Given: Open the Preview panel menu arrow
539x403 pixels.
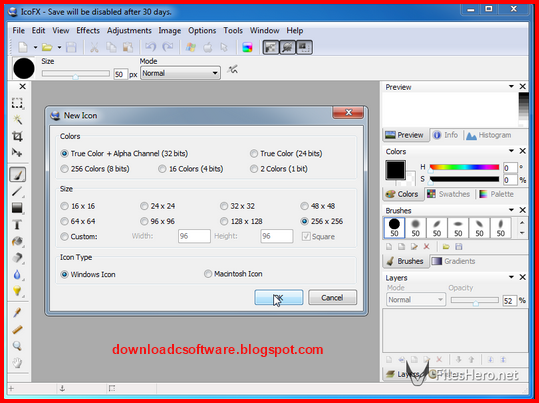Looking at the screenshot, I should [x=511, y=87].
